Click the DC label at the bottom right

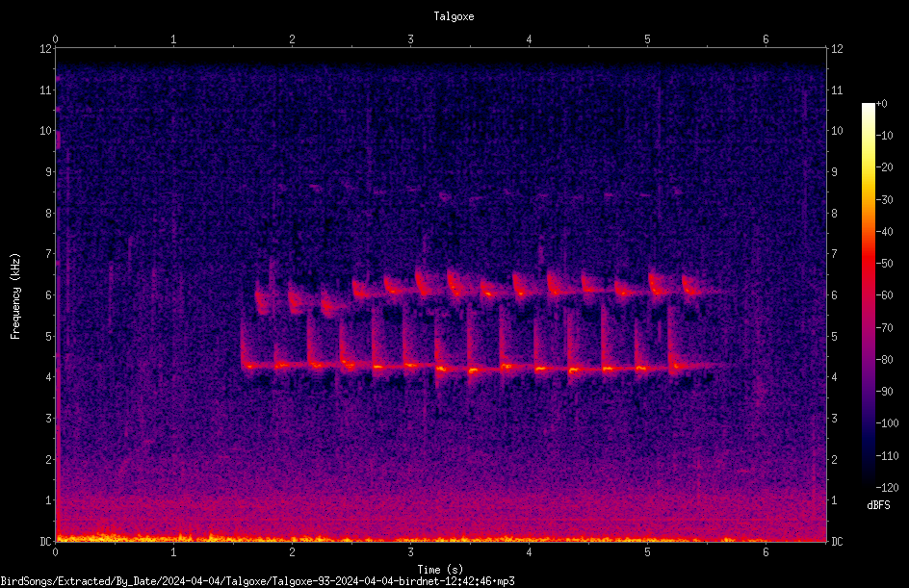pyautogui.click(x=837, y=541)
